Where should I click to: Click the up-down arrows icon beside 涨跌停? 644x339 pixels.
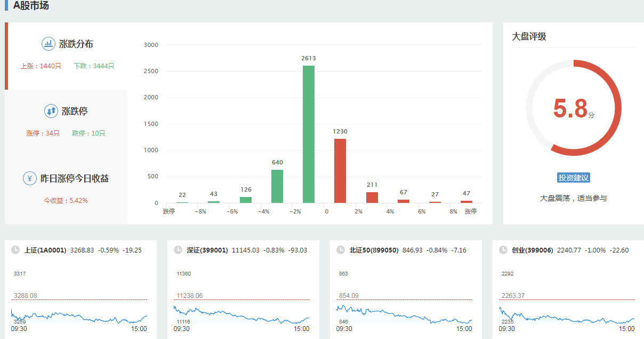(51, 111)
